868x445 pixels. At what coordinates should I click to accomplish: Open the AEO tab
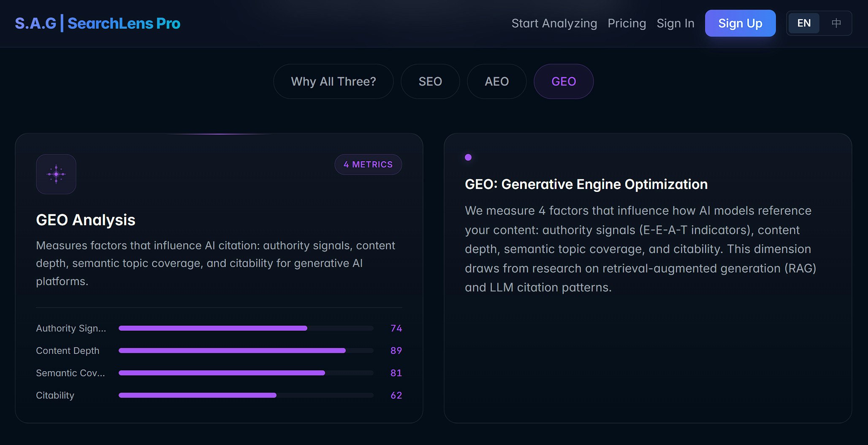click(x=496, y=81)
